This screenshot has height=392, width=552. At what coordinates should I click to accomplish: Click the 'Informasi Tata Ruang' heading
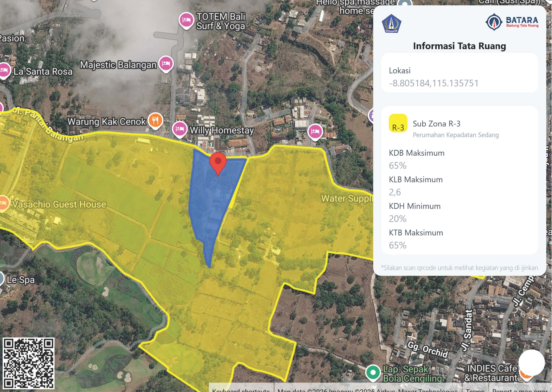(459, 46)
